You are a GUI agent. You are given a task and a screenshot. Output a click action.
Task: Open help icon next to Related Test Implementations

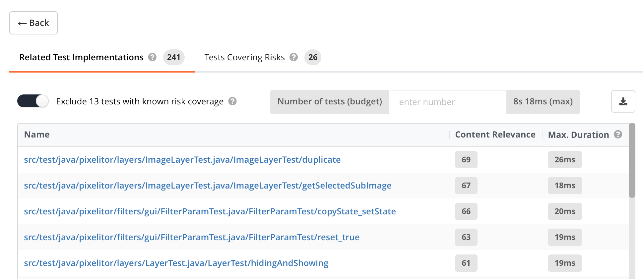pos(152,57)
